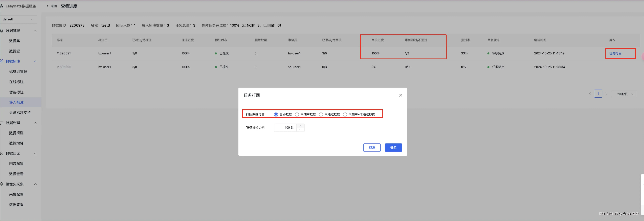This screenshot has height=221, width=644.
Task: Click the 数据处理 icon in sidebar
Action: tap(2, 123)
